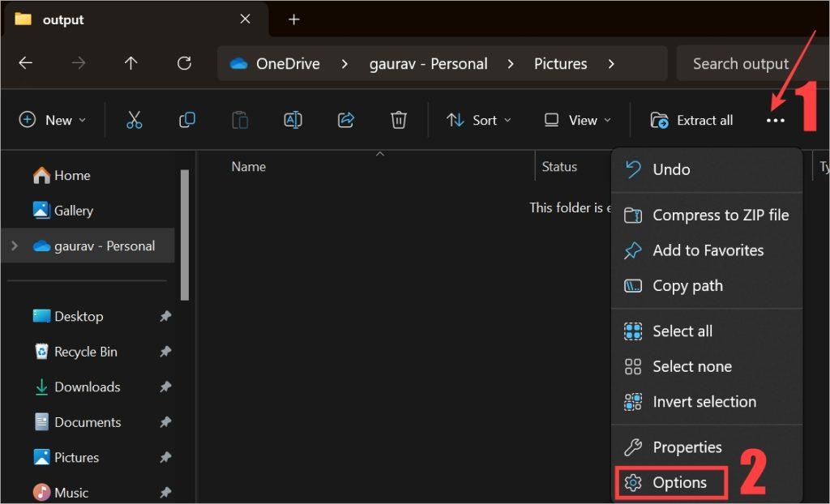Click Extract all button

[691, 120]
